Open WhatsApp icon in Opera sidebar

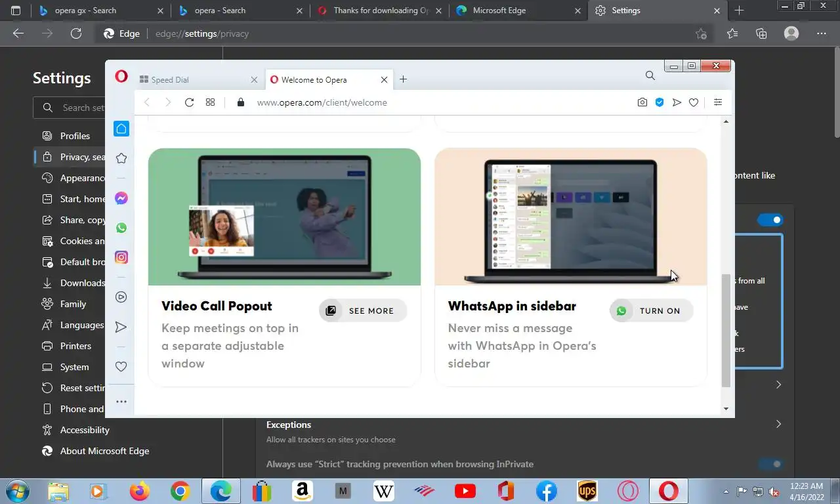tap(121, 228)
